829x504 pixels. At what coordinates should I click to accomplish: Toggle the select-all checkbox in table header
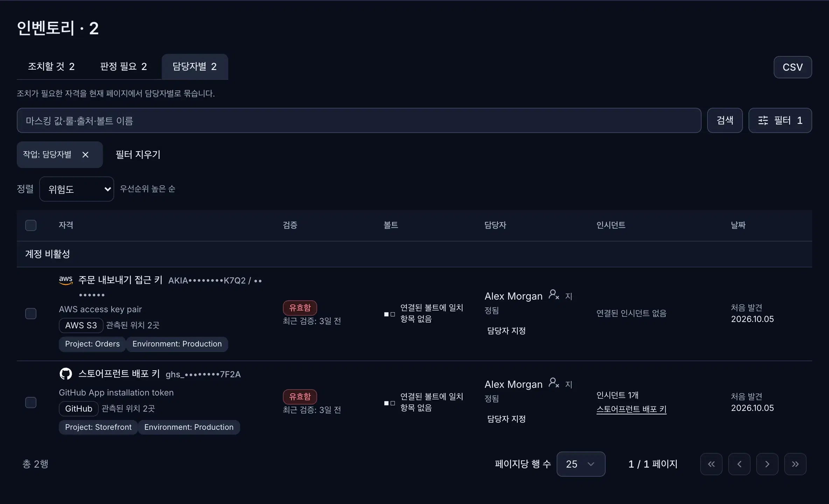coord(31,225)
